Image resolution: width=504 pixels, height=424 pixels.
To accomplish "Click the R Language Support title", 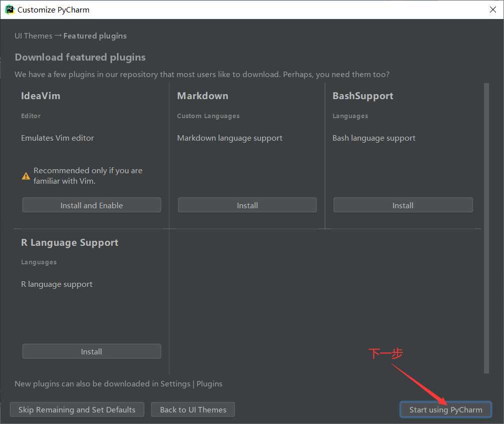I will 69,243.
